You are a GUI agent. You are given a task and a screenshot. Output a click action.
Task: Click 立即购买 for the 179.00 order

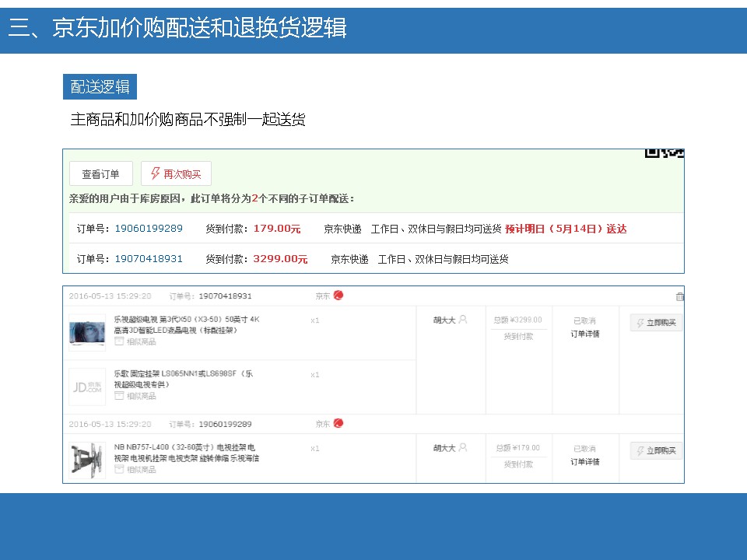coord(656,450)
